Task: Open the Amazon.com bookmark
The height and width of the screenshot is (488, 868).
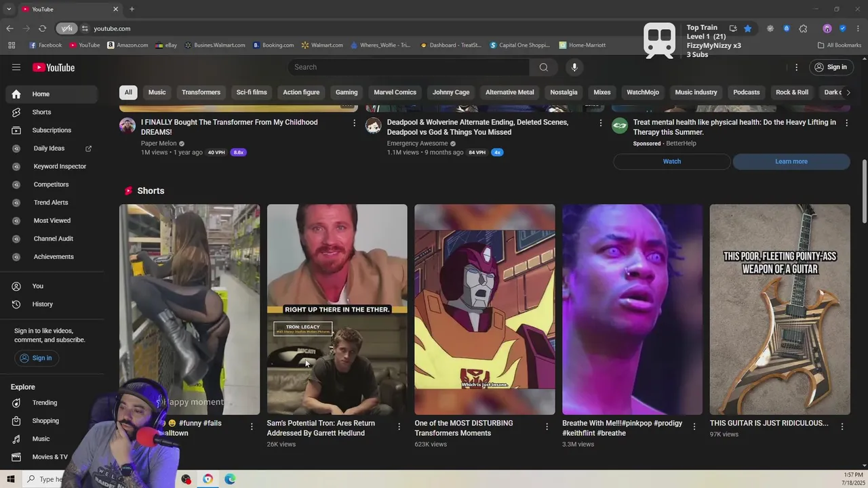Action: pos(127,45)
